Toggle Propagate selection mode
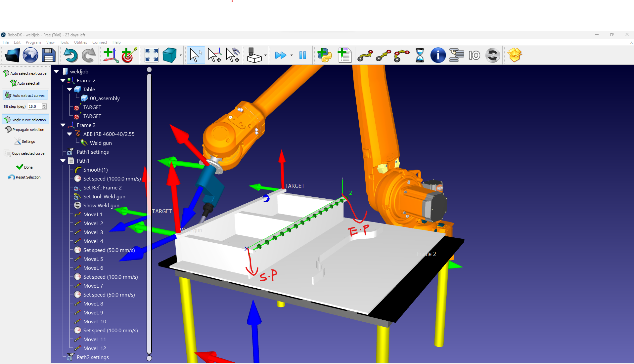634x364 pixels. 25,130
